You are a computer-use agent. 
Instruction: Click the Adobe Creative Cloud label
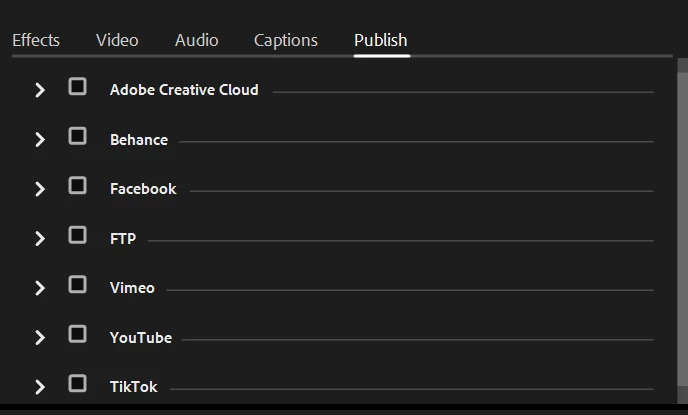[184, 90]
